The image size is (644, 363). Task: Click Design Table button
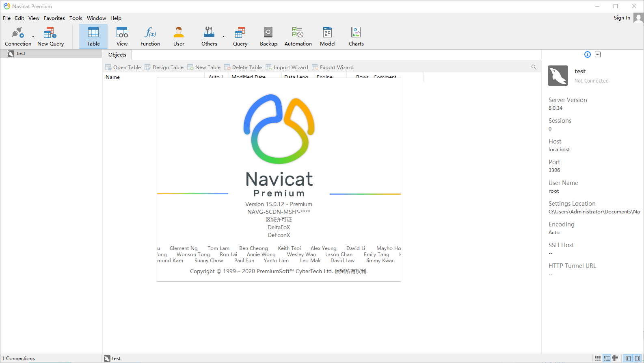tap(164, 67)
